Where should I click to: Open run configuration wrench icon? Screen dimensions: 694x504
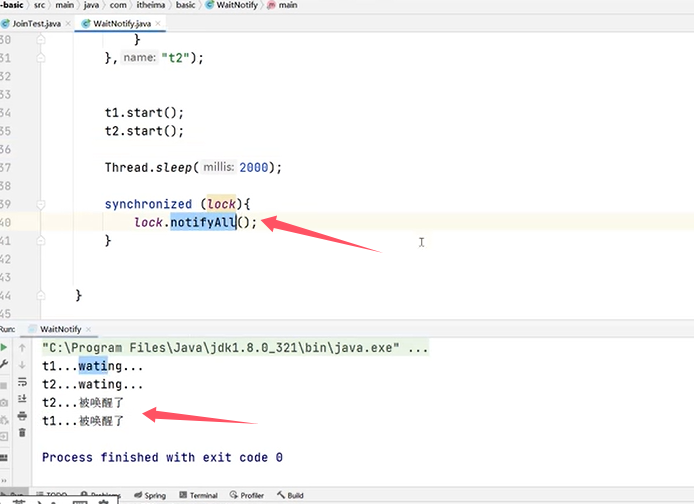click(4, 364)
